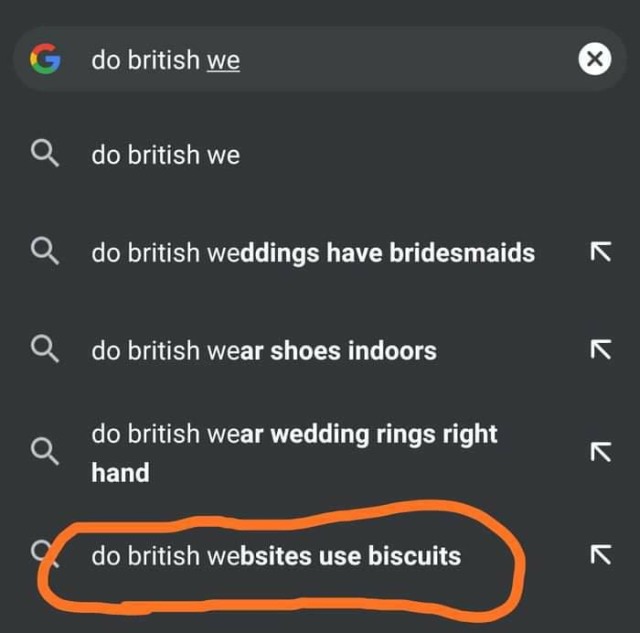Click underlined word 'we' in the search box
640x633 pixels.
[x=224, y=60]
